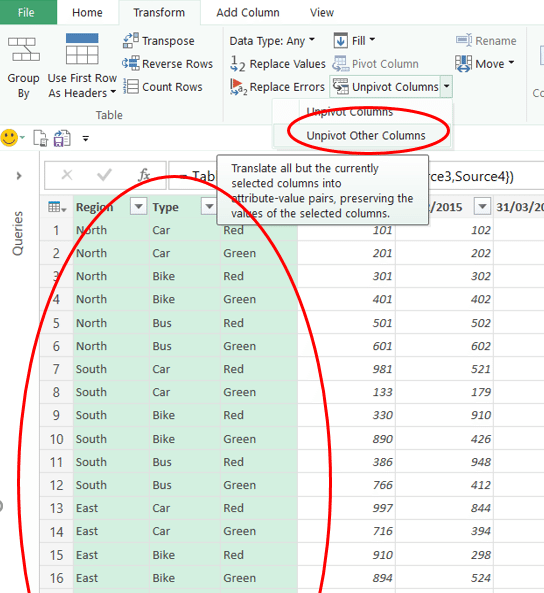Choose Unpivot Columns in the dropdown menu
Image resolution: width=544 pixels, height=593 pixels.
[x=350, y=112]
